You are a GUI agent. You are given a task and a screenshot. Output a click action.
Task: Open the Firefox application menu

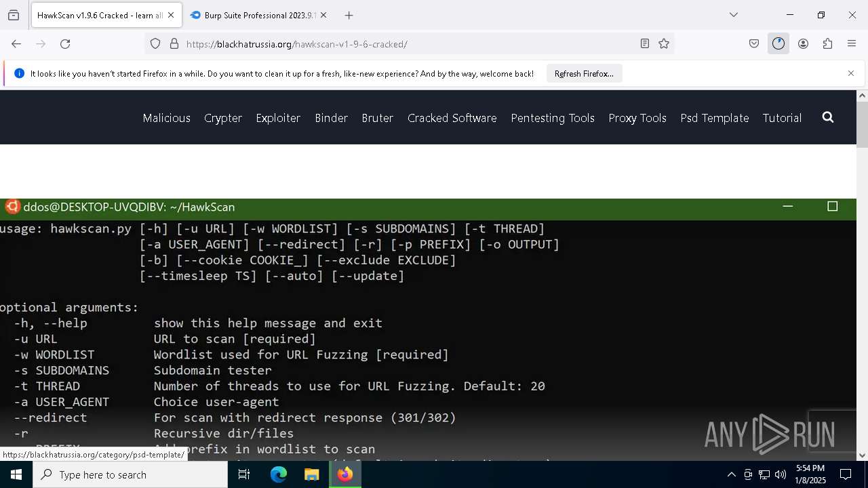coord(852,44)
